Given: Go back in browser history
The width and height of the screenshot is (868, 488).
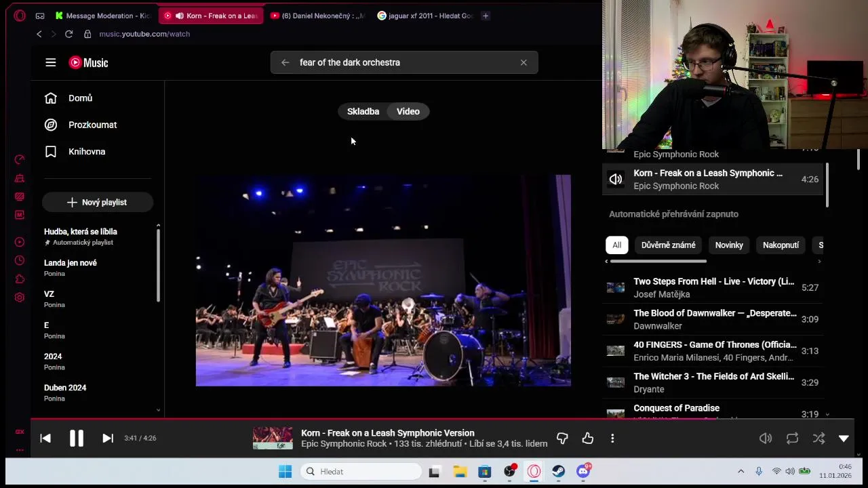Looking at the screenshot, I should click(x=39, y=34).
